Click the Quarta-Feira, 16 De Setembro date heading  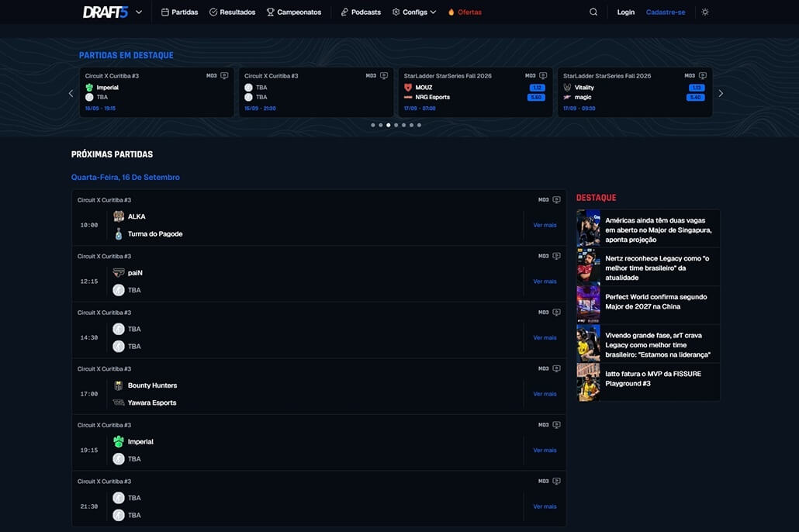pyautogui.click(x=126, y=178)
